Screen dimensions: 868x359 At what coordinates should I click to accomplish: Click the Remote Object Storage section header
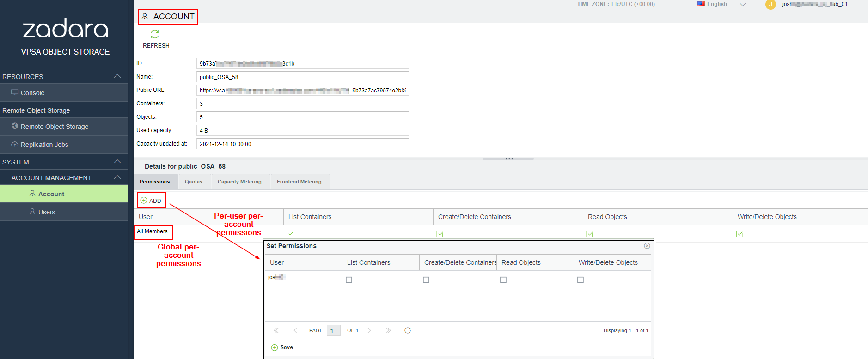[64, 110]
